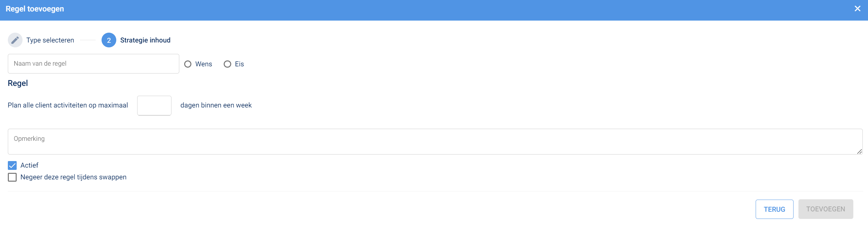The image size is (868, 230).
Task: Go back to Type selecteren step
Action: point(50,40)
